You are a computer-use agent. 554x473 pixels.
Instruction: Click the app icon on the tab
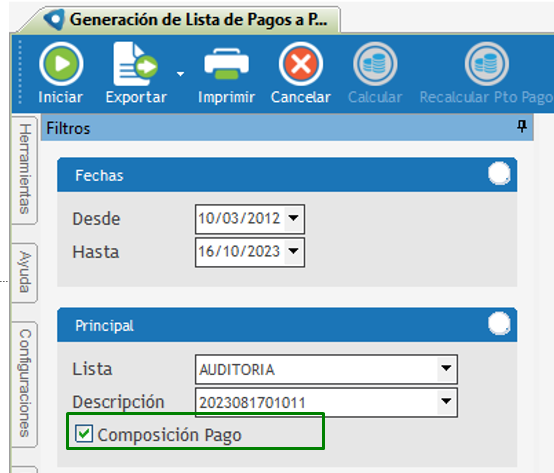point(54,19)
